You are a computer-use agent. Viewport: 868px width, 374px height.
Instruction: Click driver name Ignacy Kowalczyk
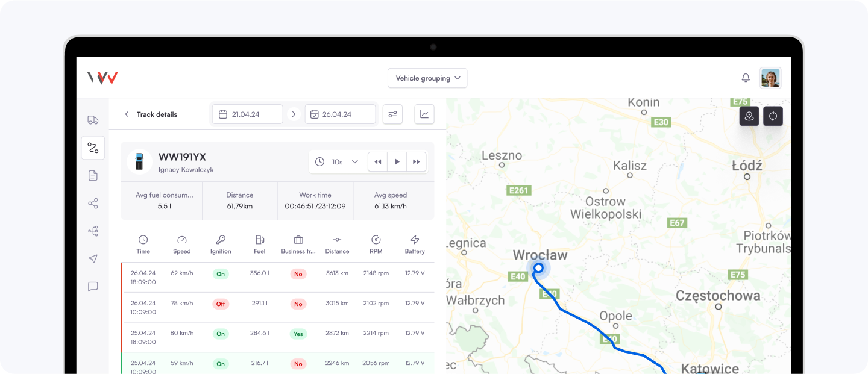coord(186,170)
